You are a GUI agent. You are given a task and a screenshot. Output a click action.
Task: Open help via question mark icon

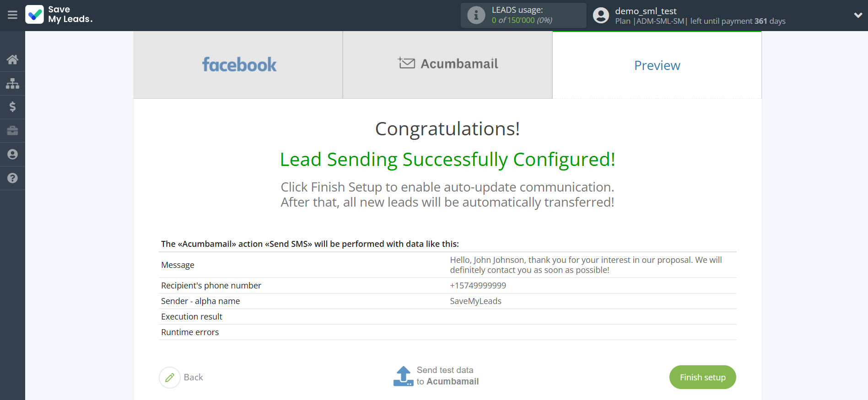click(x=12, y=178)
